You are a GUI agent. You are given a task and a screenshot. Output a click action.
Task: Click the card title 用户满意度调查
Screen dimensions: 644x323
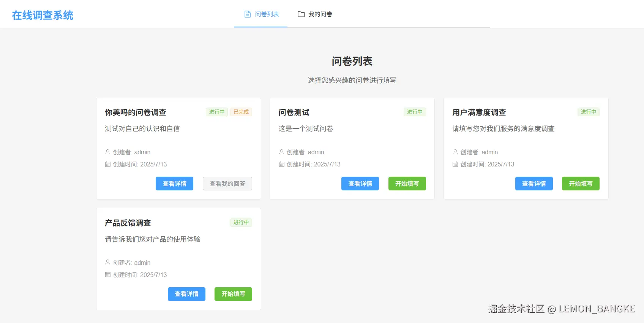(479, 112)
